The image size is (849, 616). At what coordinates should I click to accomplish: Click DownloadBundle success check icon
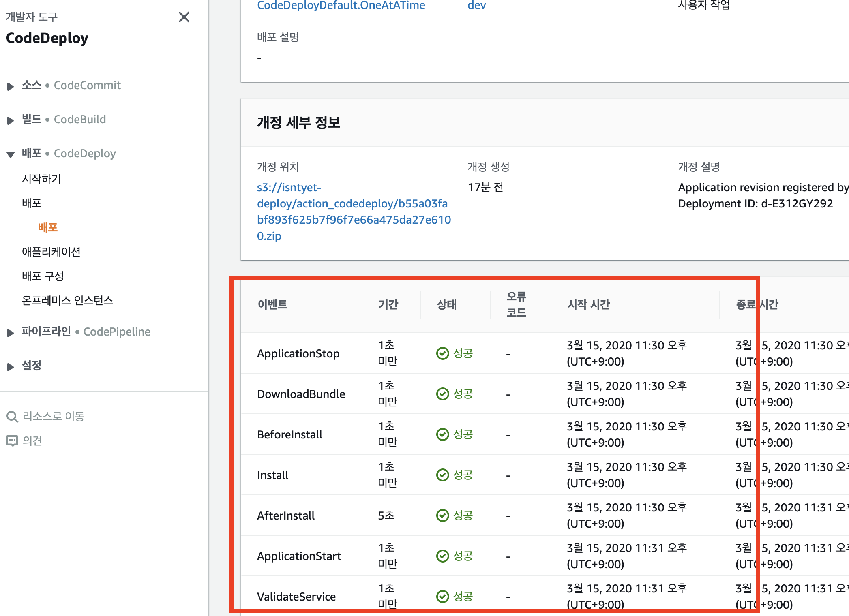(x=443, y=394)
